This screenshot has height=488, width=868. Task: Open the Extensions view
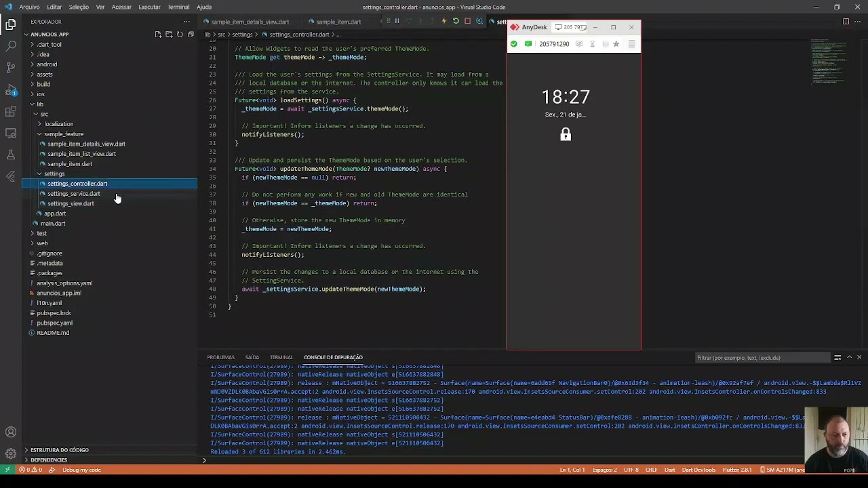tap(11, 111)
